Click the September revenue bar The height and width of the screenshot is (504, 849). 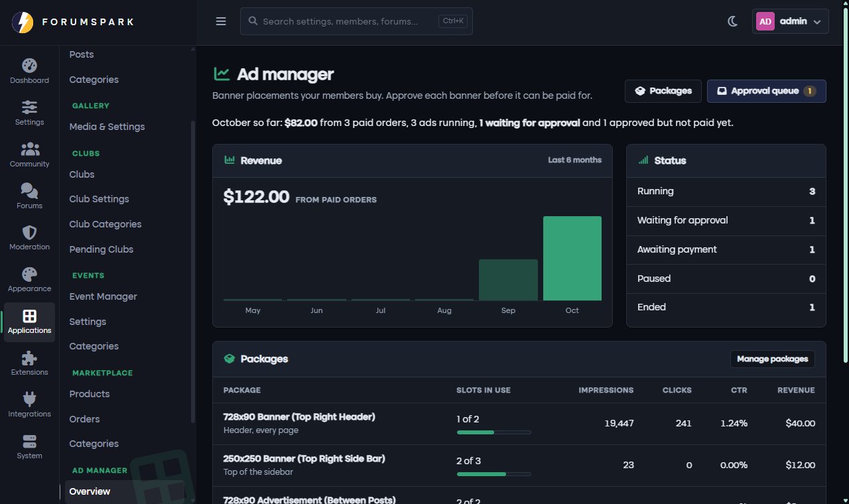pyautogui.click(x=508, y=280)
